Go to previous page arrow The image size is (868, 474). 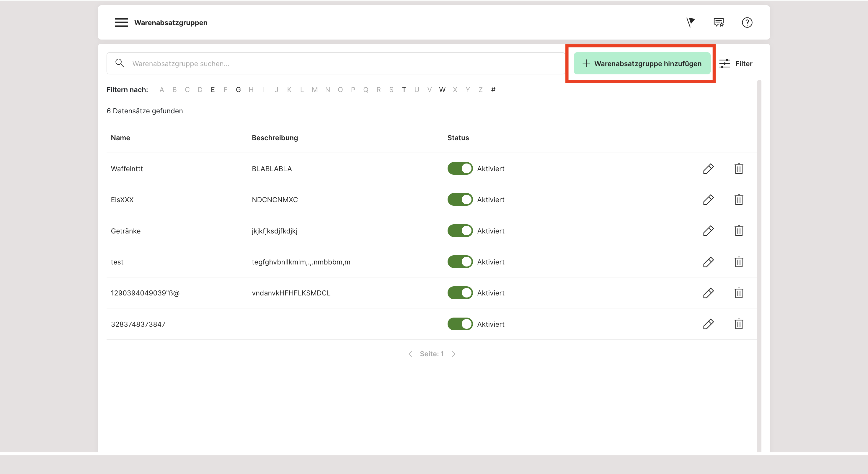(x=410, y=354)
